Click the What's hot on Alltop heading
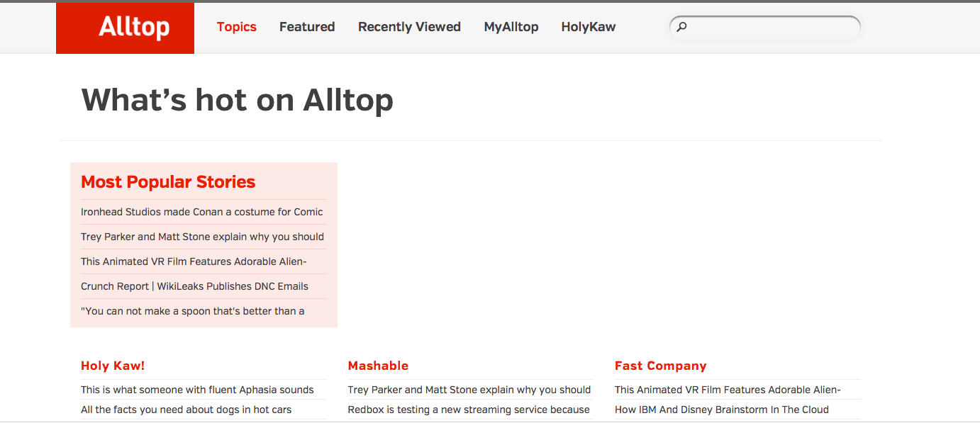This screenshot has height=423, width=980. [x=238, y=100]
